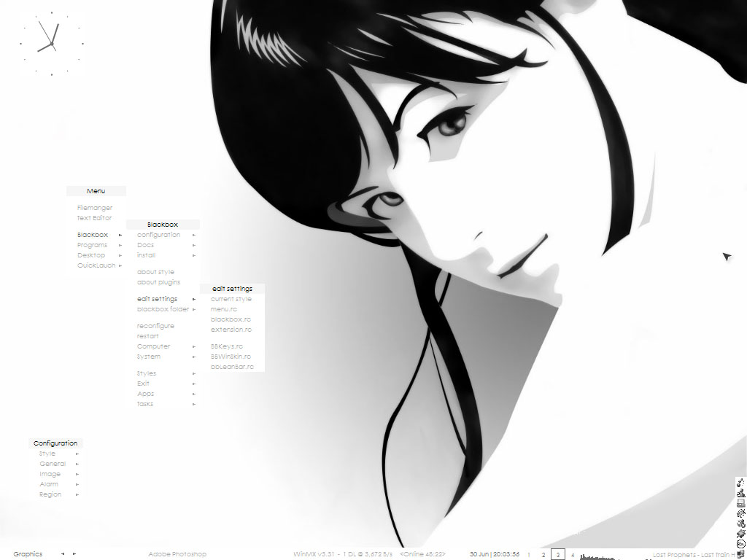Viewport: 747px width, 560px height.
Task: Open menu.rc from edit settings
Action: pyautogui.click(x=224, y=309)
